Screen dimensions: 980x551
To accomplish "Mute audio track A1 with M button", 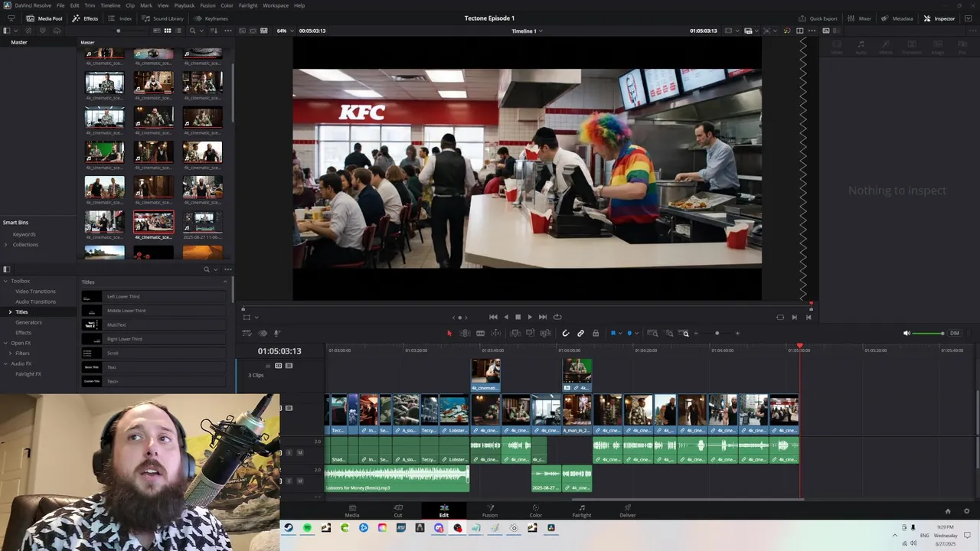I will (x=299, y=452).
